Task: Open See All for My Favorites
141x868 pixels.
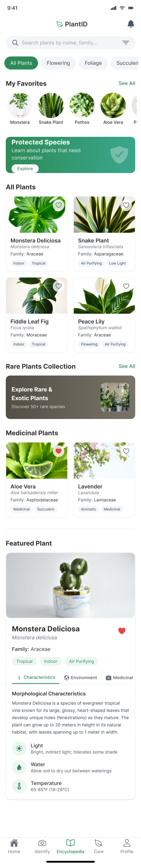Action: [127, 83]
